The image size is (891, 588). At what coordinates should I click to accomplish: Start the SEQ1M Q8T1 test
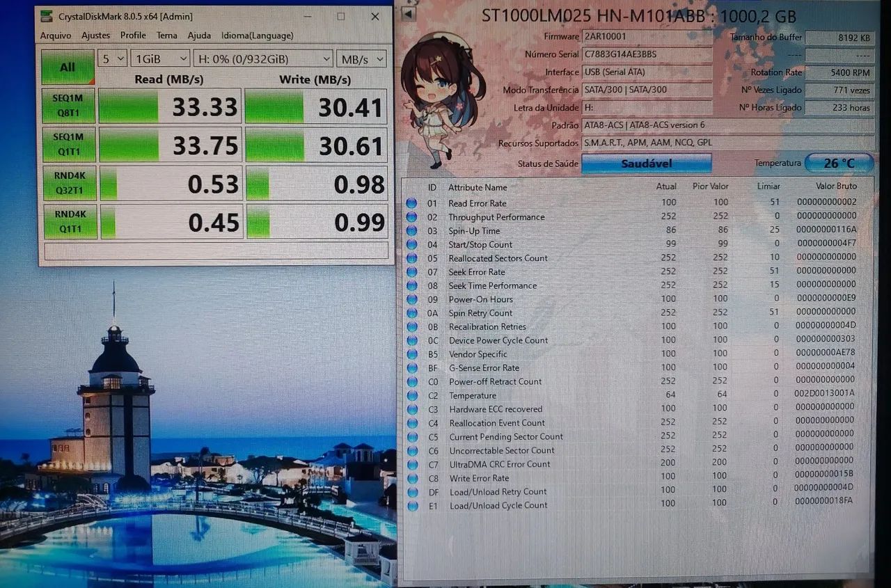pyautogui.click(x=68, y=106)
